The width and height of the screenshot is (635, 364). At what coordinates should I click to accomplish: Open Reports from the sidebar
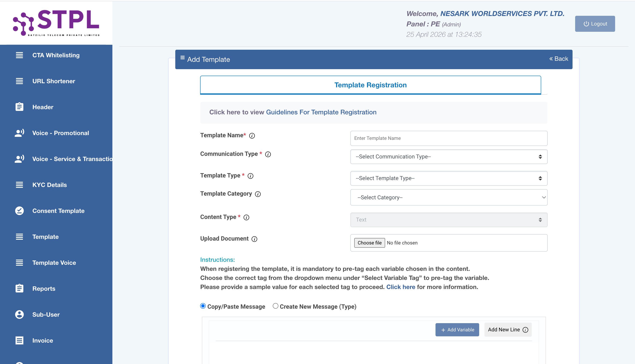(x=44, y=289)
